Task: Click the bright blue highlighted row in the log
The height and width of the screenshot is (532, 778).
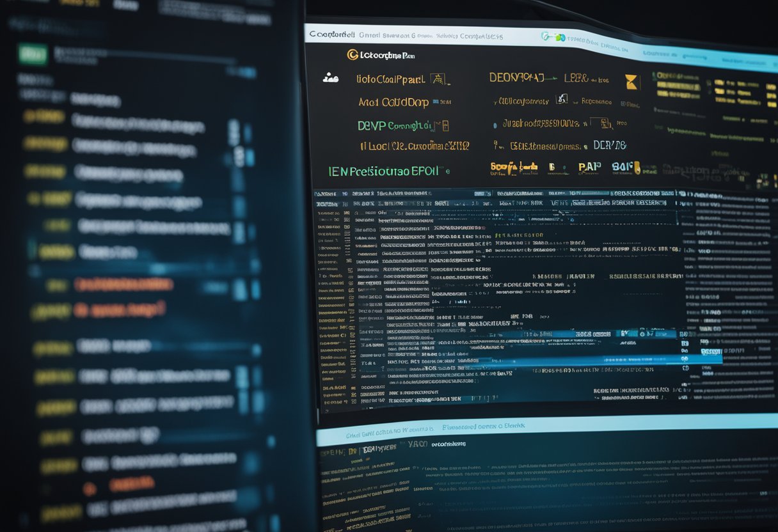Action: [x=576, y=361]
